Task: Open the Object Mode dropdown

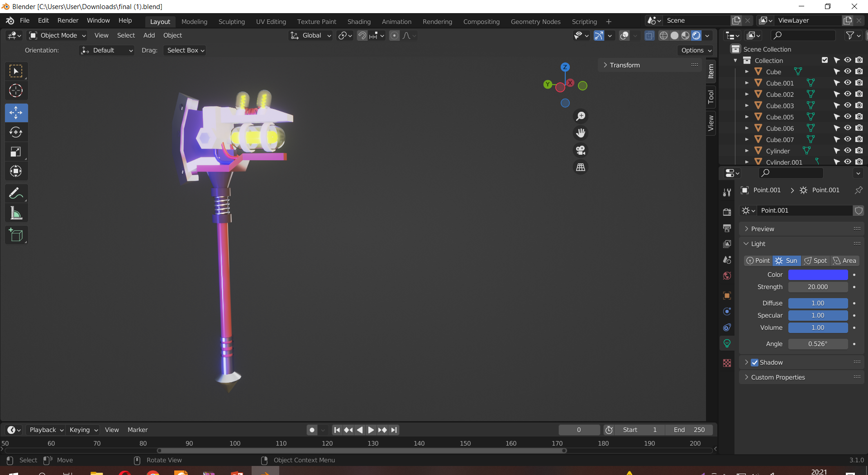Action: point(57,35)
